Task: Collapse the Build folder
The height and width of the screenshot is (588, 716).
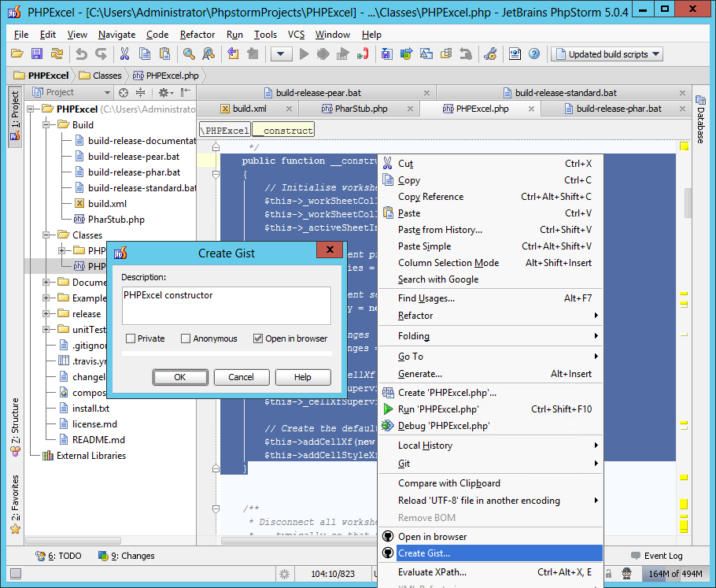Action: [x=46, y=124]
